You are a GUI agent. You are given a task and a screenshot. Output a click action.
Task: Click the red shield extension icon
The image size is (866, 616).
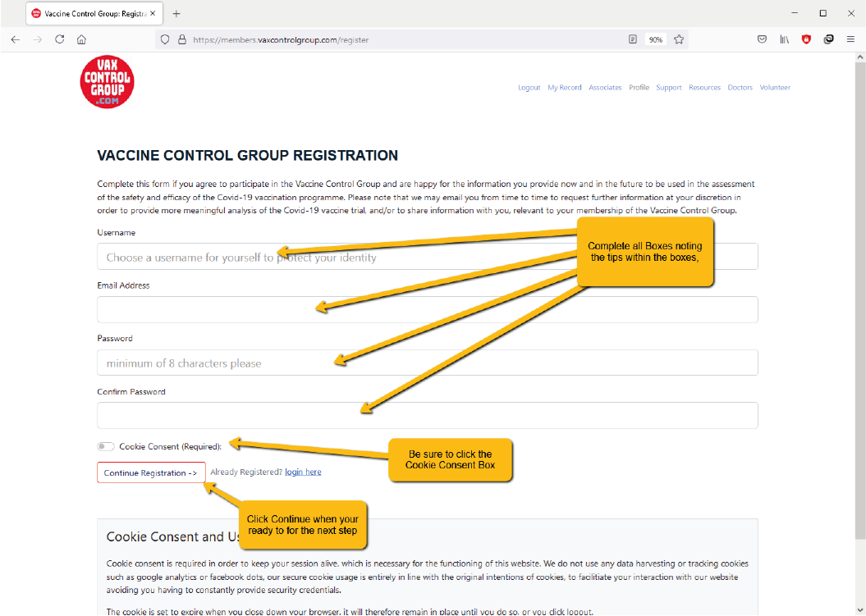point(806,39)
